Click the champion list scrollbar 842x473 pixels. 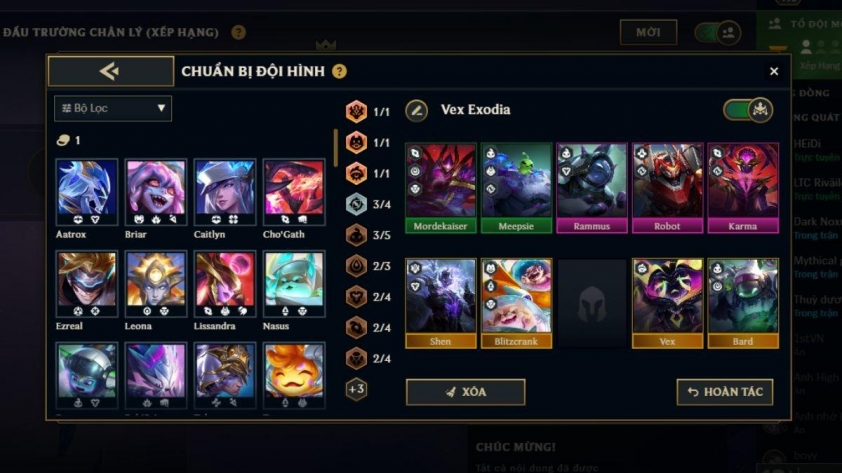pos(336,148)
